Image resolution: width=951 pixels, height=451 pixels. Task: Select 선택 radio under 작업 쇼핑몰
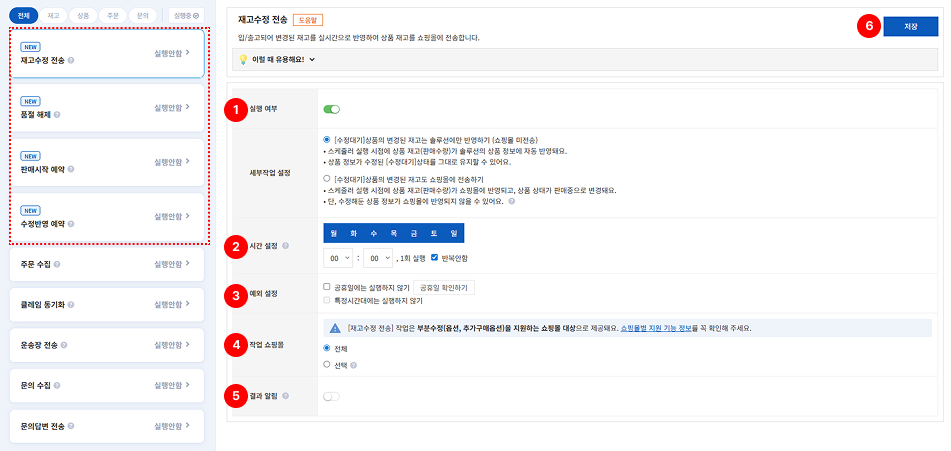tap(327, 365)
